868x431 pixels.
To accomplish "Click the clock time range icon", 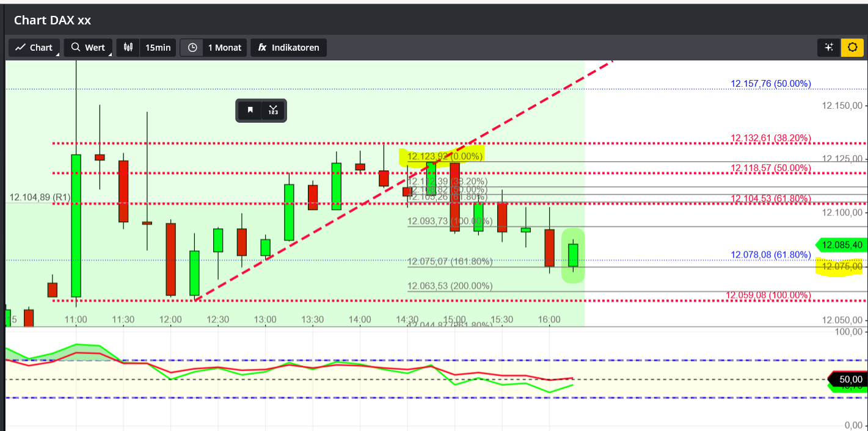I will [x=192, y=48].
